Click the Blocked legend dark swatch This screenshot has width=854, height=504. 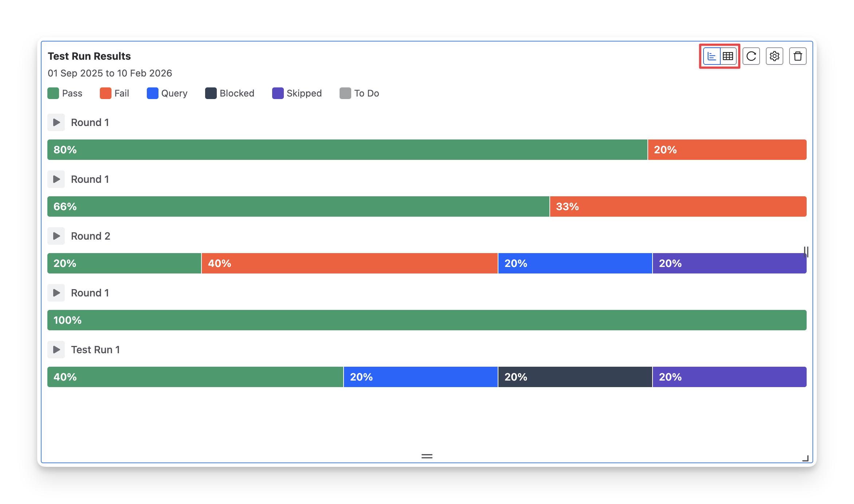[x=211, y=93]
